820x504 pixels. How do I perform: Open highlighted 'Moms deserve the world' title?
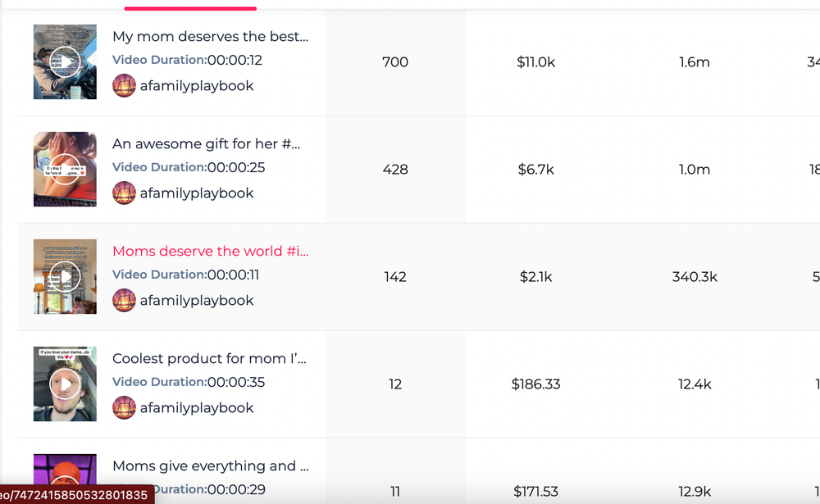tap(210, 251)
